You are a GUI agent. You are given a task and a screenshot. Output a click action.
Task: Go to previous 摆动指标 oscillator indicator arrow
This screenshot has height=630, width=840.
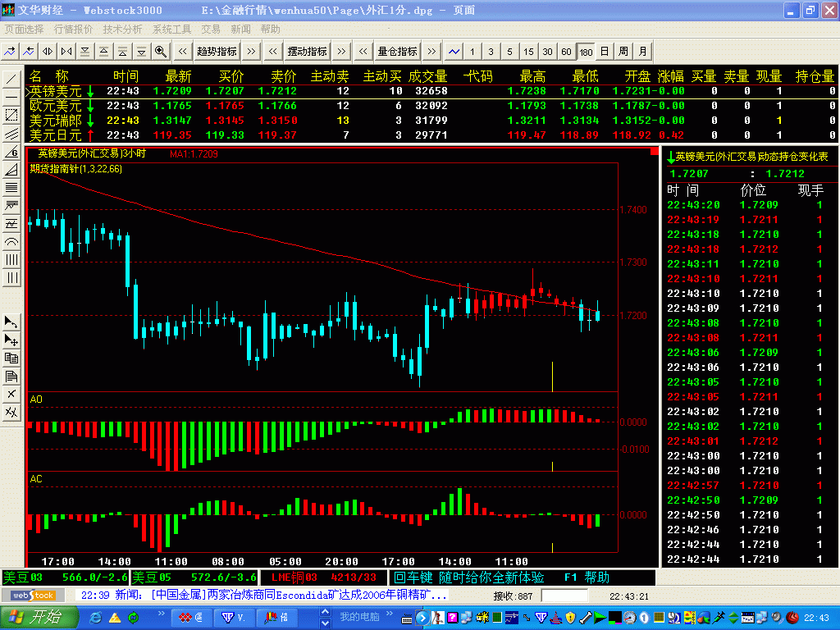pyautogui.click(x=273, y=51)
